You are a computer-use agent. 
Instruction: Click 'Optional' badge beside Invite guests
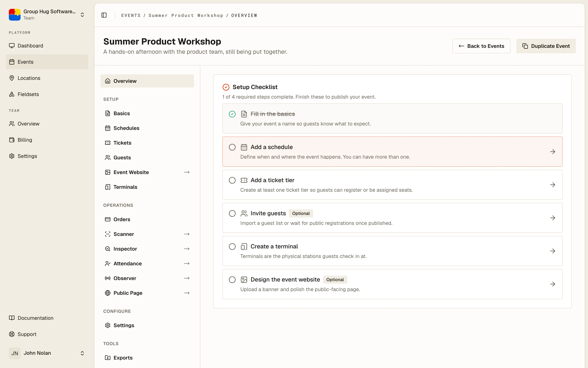point(301,213)
